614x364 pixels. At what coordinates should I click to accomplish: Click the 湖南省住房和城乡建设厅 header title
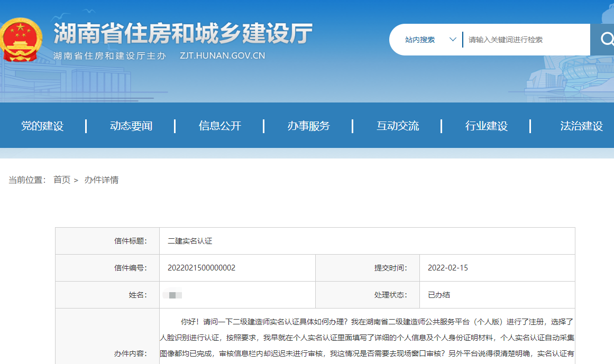[x=180, y=32]
